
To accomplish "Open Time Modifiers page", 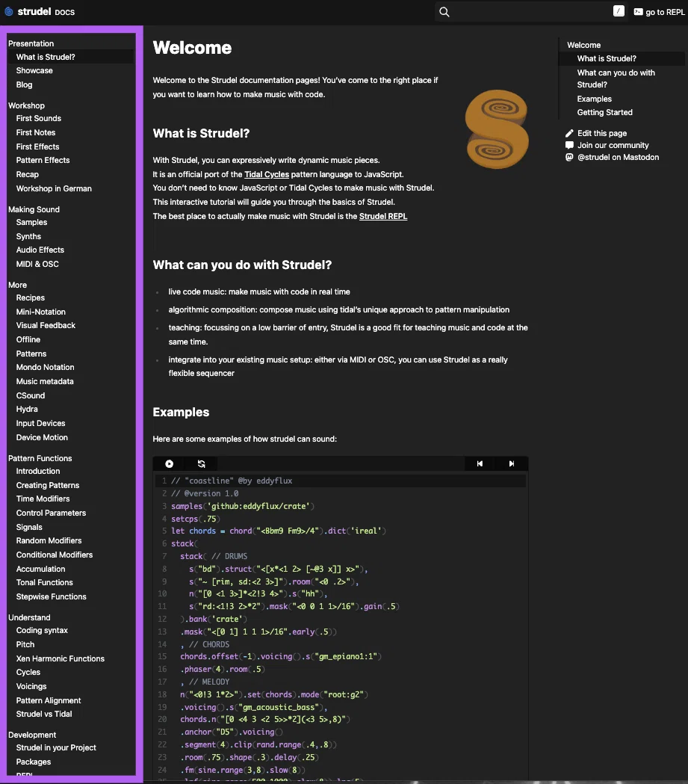I will pyautogui.click(x=43, y=499).
